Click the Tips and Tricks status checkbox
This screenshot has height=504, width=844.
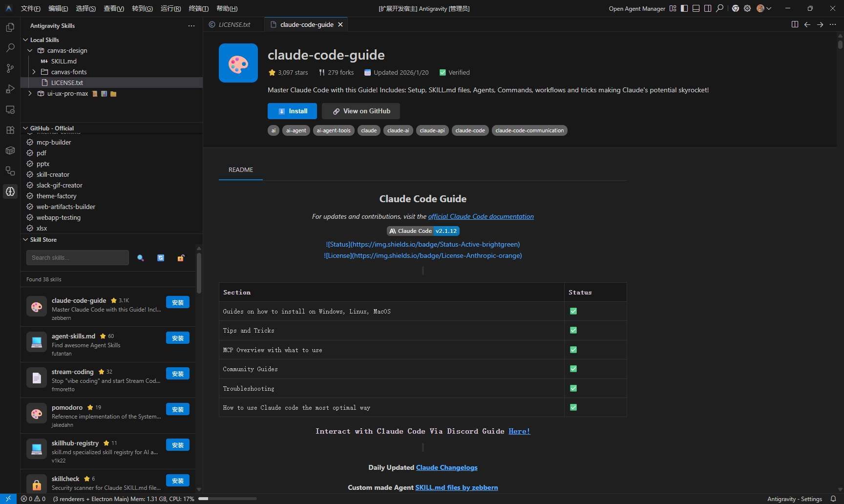pyautogui.click(x=573, y=330)
